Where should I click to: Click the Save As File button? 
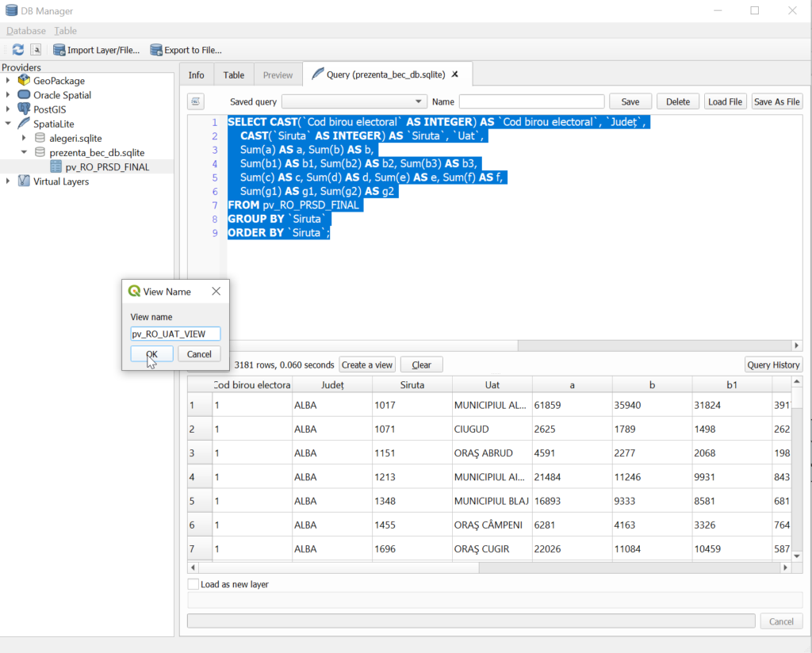coord(777,101)
